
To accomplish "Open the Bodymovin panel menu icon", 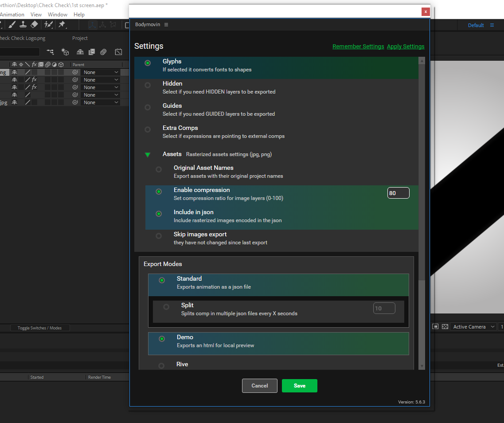I will click(166, 25).
